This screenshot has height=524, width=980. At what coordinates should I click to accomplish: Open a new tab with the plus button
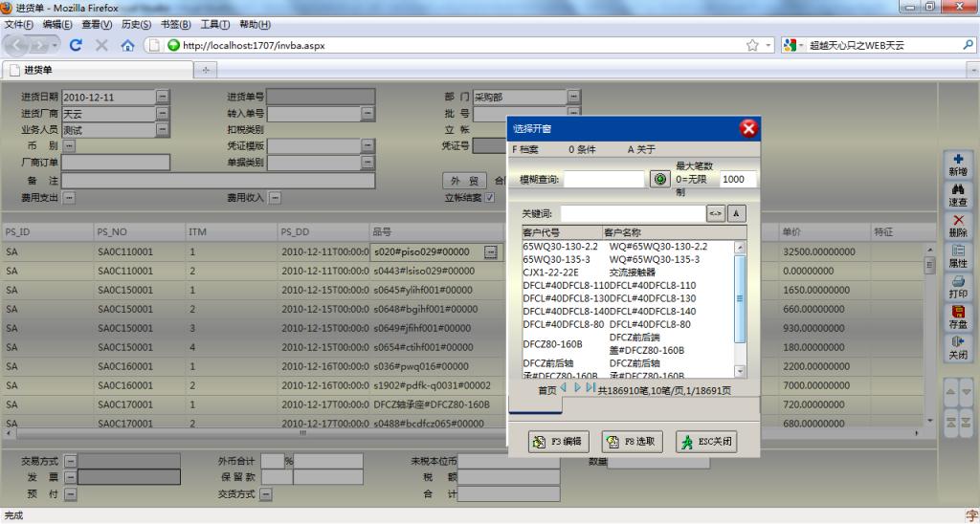(x=206, y=70)
